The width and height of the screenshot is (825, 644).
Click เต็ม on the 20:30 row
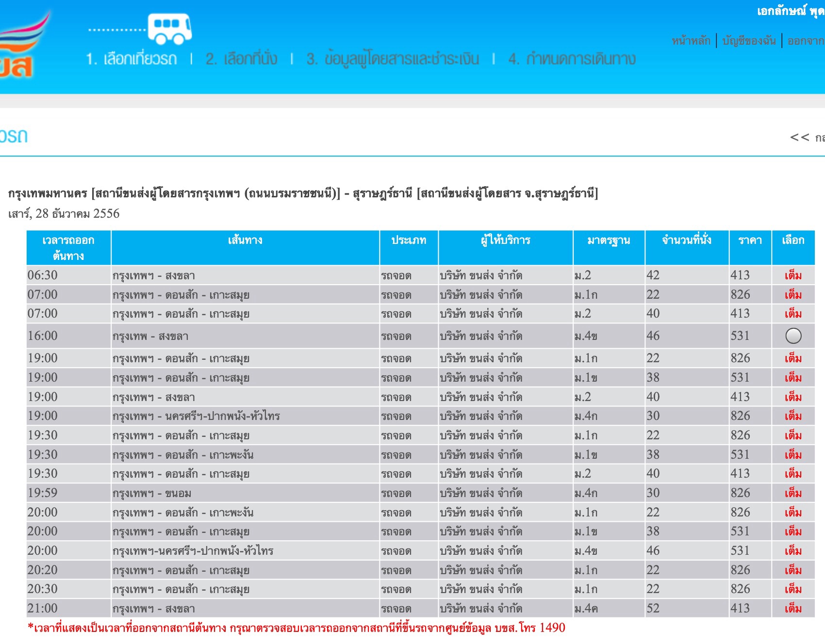[x=793, y=589]
